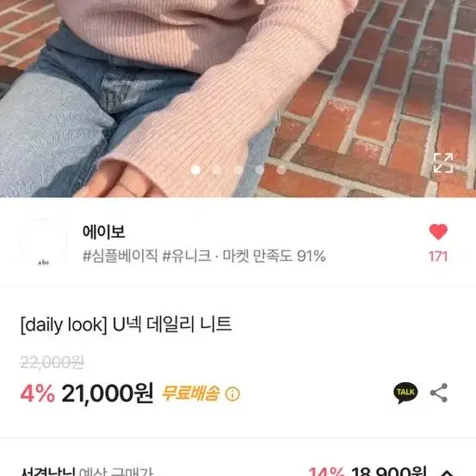The image size is (476, 476).
Task: Select the first image carousel dot
Action: 195,170
